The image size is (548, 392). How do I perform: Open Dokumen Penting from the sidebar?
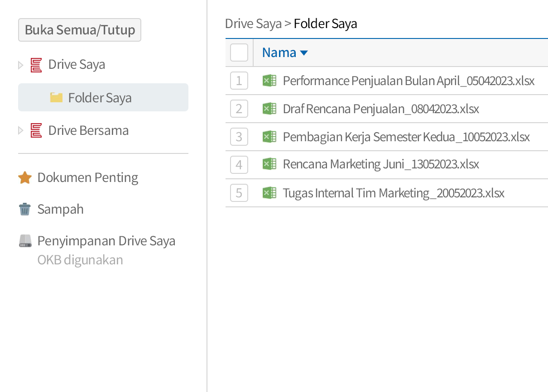[88, 177]
